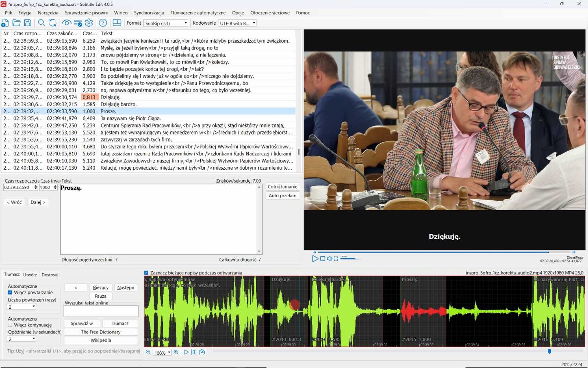Switch to the Dostosuj tab

coord(50,275)
